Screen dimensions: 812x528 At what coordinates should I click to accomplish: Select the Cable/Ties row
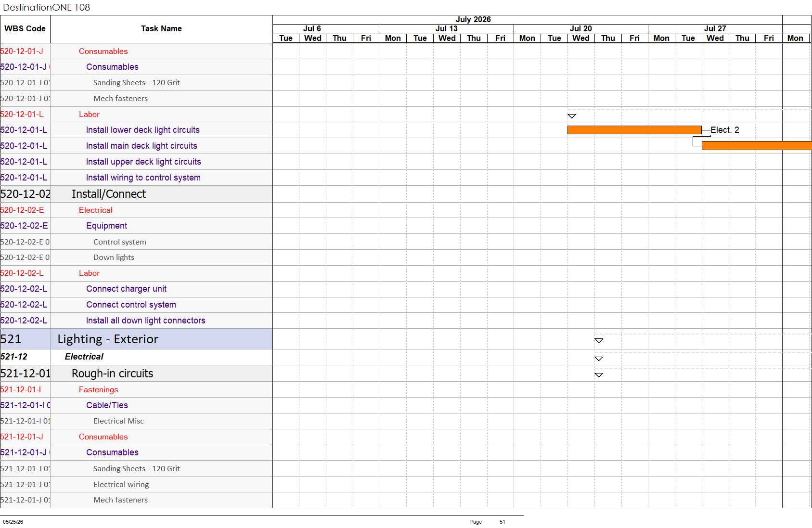point(136,405)
